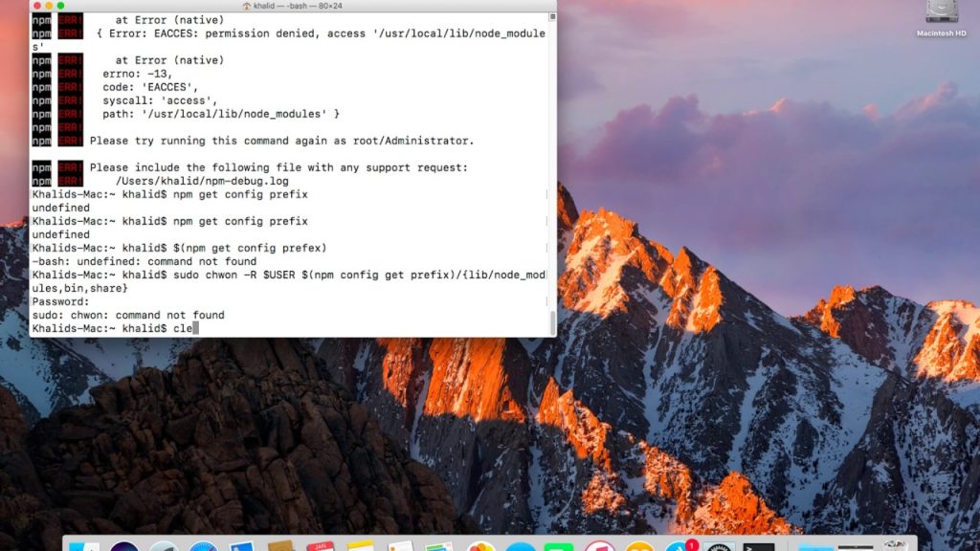This screenshot has height=551, width=980.
Task: Click the Terminal vertical scrollbar thumb
Action: point(552,322)
